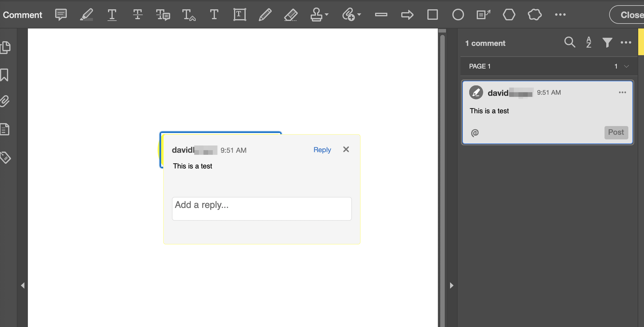Select the Eraser tool
The width and height of the screenshot is (644, 327).
291,15
